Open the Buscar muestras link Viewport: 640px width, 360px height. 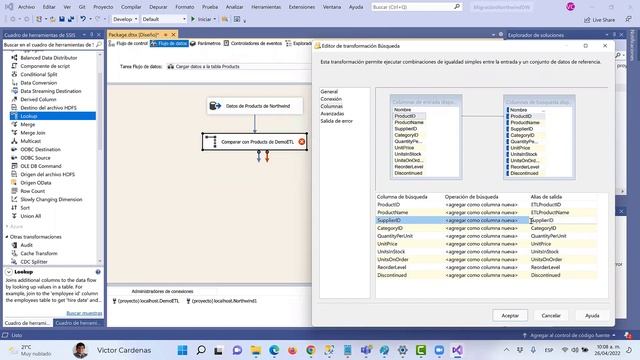[84, 313]
